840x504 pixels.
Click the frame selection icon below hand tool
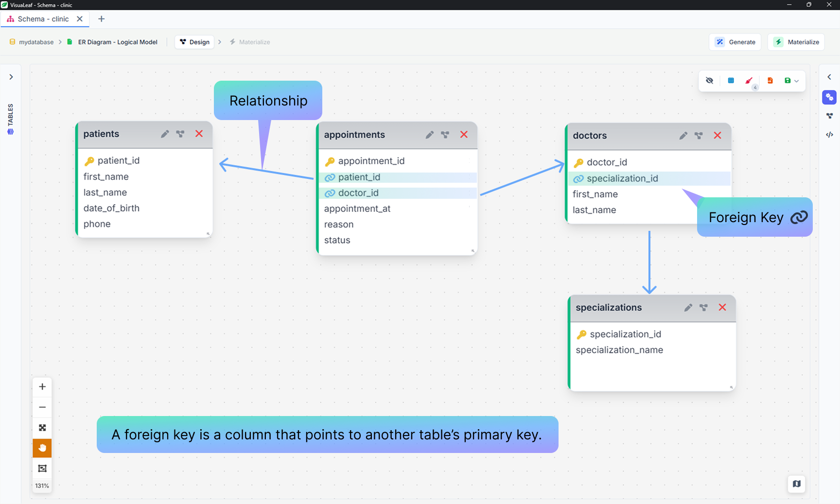coord(42,469)
